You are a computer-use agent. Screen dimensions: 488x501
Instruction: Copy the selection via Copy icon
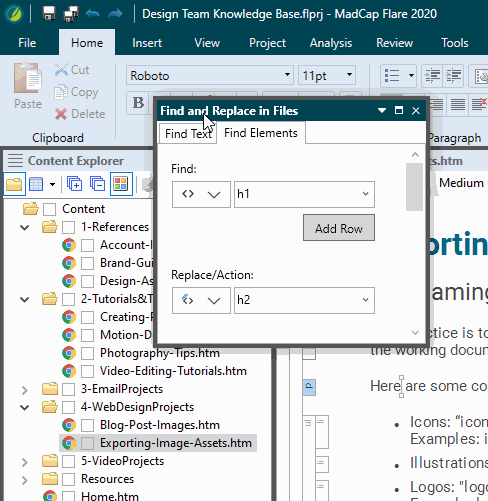pos(61,92)
